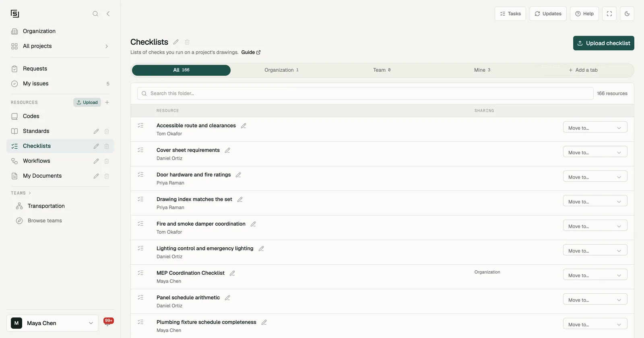Click the Search this folder field
The image size is (644, 338).
(365, 93)
